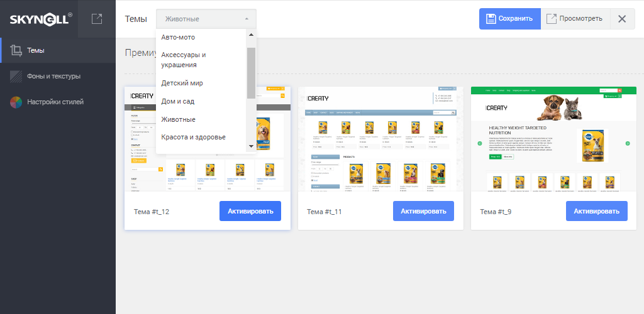Click Просмотреть button
The height and width of the screenshot is (314, 644).
[x=575, y=19]
